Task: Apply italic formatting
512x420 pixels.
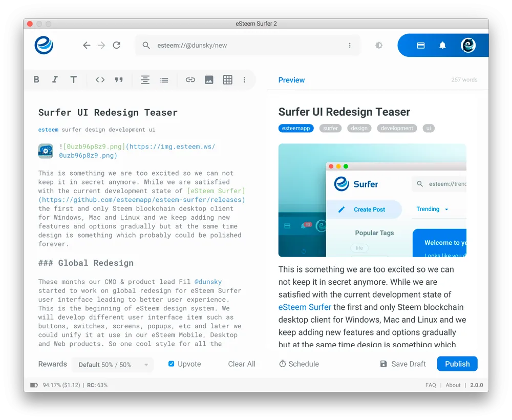Action: tap(55, 80)
